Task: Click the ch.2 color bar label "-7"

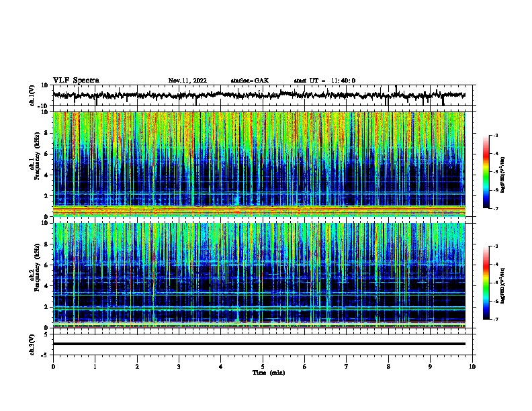Action: (x=495, y=319)
